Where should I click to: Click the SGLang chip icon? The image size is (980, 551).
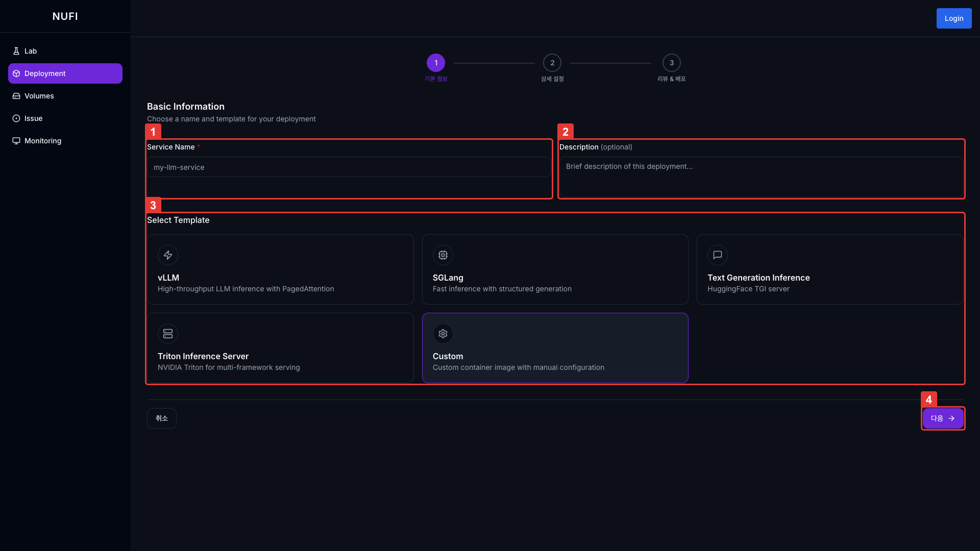[x=443, y=255]
